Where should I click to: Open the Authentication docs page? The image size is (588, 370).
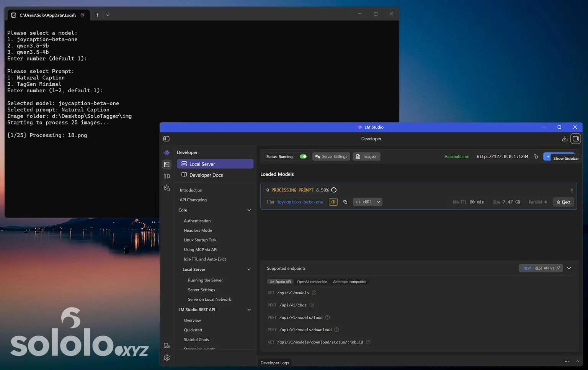pos(197,221)
